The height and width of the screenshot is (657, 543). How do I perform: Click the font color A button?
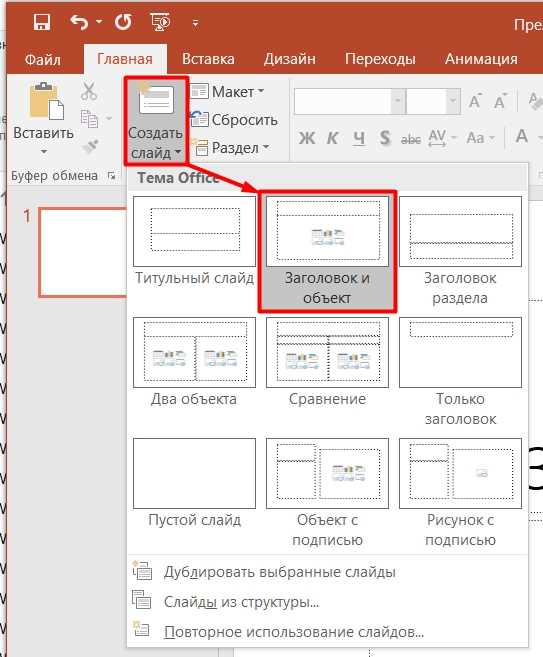522,136
